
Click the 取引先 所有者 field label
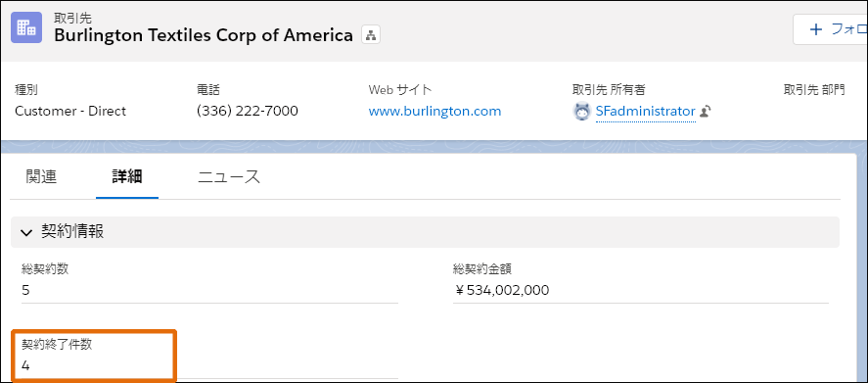tap(609, 90)
